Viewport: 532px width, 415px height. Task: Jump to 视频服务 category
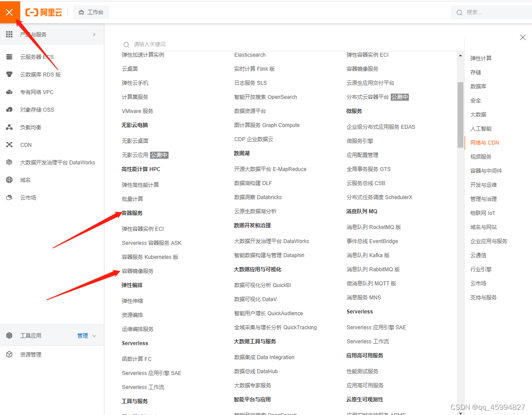[x=481, y=157]
